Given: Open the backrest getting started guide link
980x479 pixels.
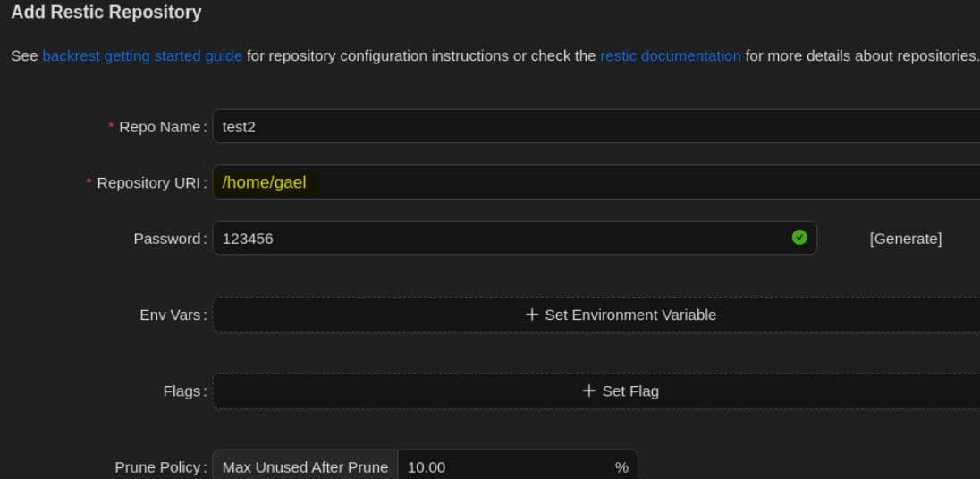Looking at the screenshot, I should (142, 55).
